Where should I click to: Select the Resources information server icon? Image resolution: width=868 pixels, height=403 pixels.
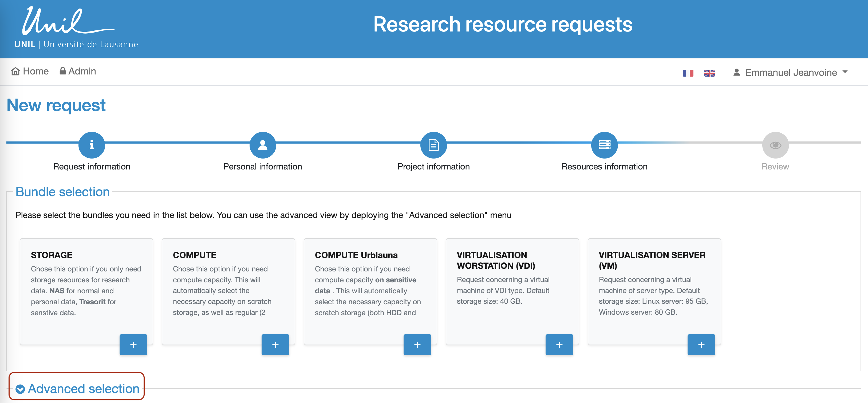point(604,145)
